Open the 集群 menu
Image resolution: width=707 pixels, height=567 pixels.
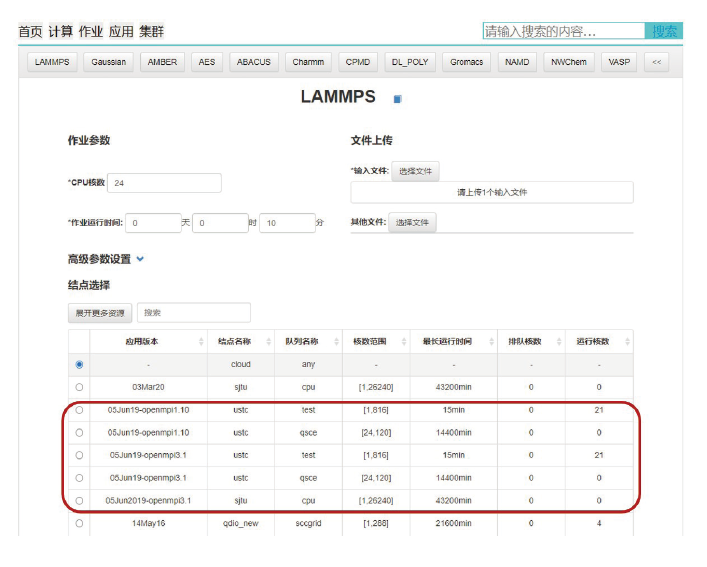(152, 32)
